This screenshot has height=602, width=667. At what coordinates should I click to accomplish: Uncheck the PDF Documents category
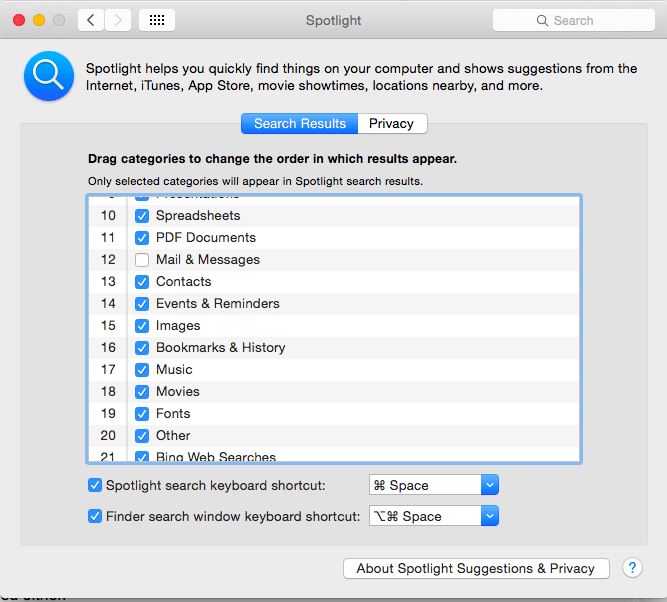click(x=142, y=238)
